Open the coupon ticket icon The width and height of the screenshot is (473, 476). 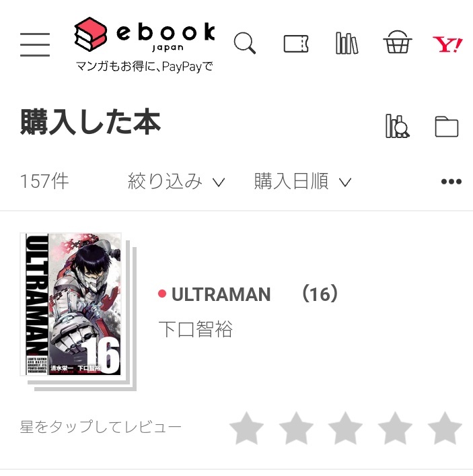[296, 44]
